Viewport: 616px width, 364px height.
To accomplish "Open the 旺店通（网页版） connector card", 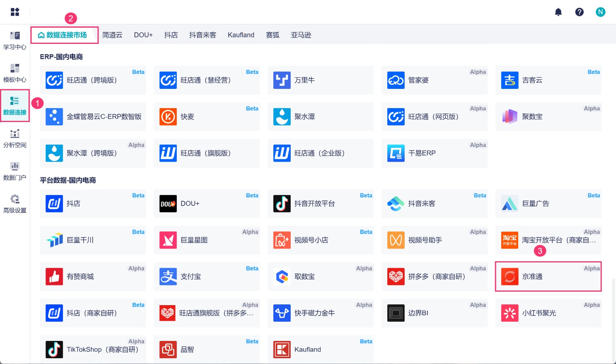I will 434,117.
